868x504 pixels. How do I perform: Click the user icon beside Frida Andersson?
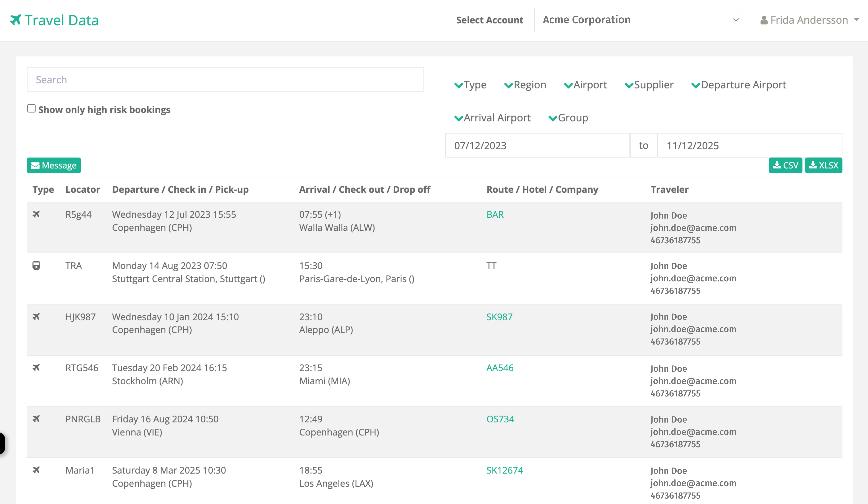coord(764,20)
